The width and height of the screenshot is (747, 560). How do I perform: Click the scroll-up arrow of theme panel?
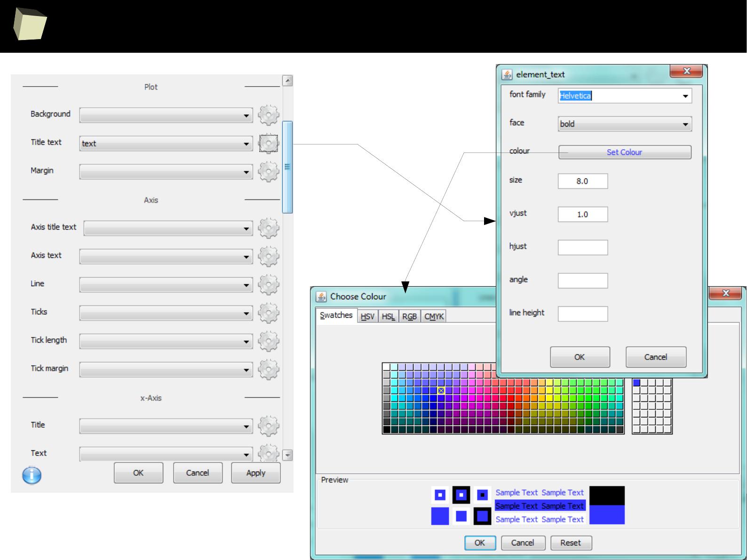coord(288,80)
